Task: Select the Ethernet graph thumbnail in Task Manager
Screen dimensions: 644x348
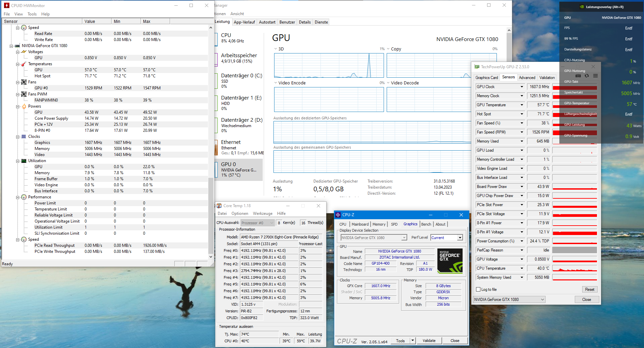Action: (217, 148)
